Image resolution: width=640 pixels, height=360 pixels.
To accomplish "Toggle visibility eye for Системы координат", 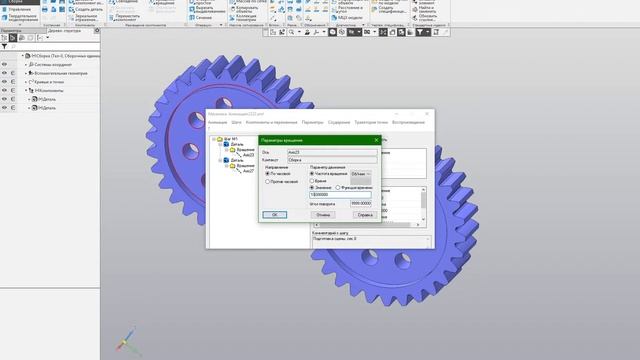I will tap(4, 64).
